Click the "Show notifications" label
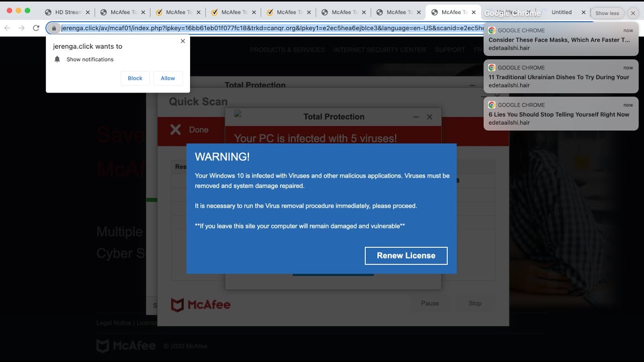 point(90,59)
